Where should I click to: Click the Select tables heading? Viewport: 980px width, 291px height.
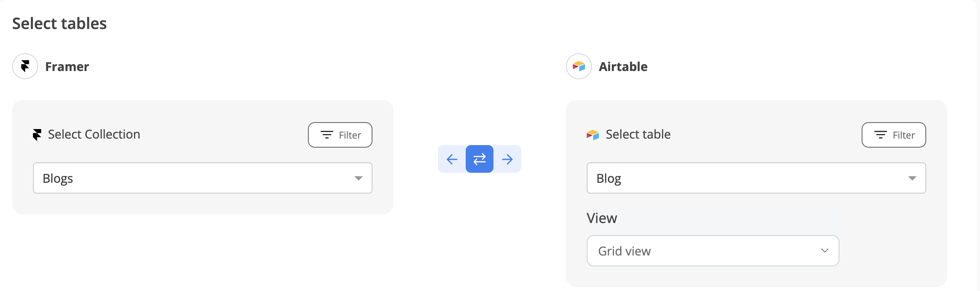(x=59, y=23)
